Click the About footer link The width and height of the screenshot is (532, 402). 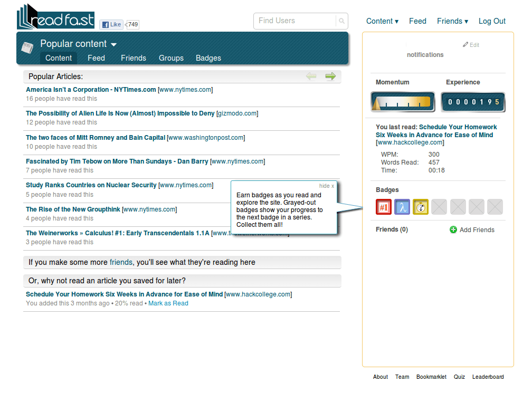[381, 377]
